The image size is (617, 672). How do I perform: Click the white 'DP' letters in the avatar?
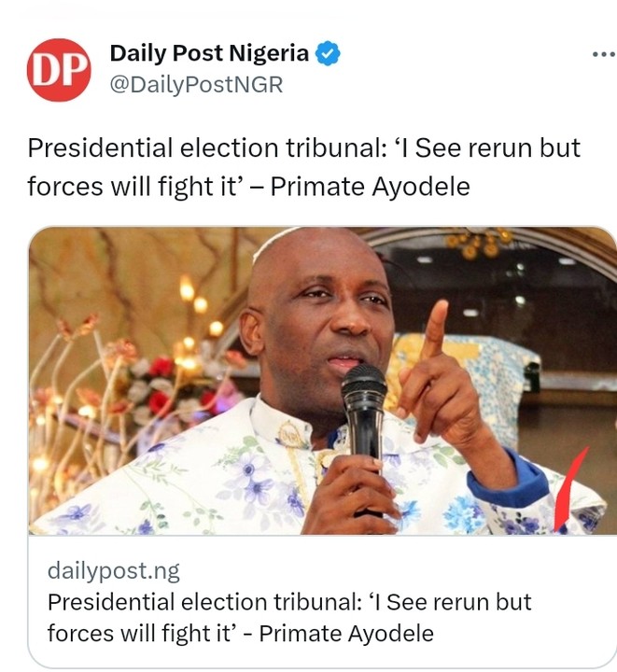pyautogui.click(x=59, y=70)
